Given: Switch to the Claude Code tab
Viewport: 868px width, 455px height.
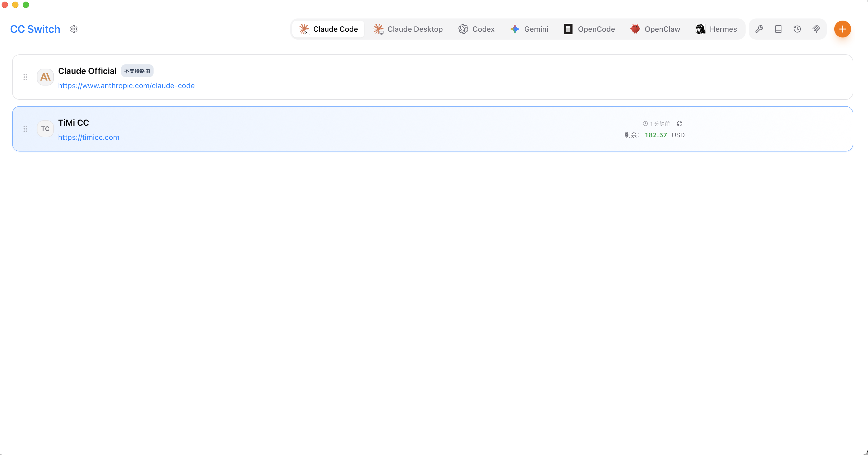Looking at the screenshot, I should 328,29.
